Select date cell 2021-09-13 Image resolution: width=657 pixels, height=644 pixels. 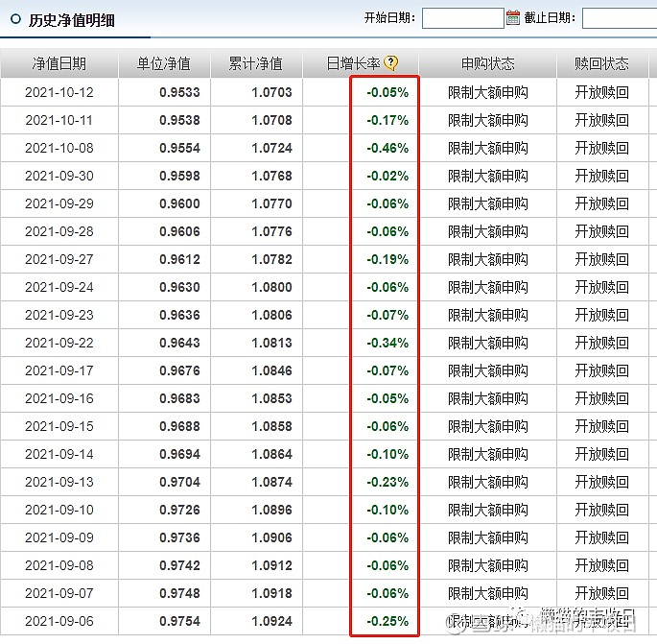pyautogui.click(x=59, y=482)
